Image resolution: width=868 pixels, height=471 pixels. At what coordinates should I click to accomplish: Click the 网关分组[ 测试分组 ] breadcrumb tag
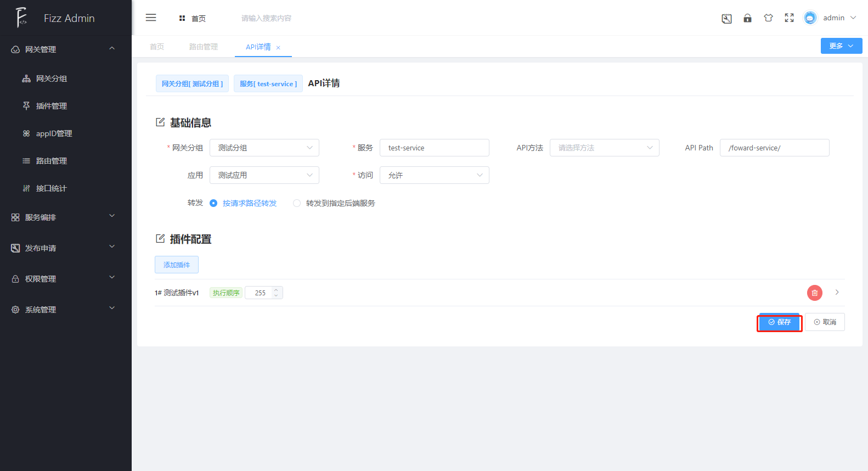point(192,83)
